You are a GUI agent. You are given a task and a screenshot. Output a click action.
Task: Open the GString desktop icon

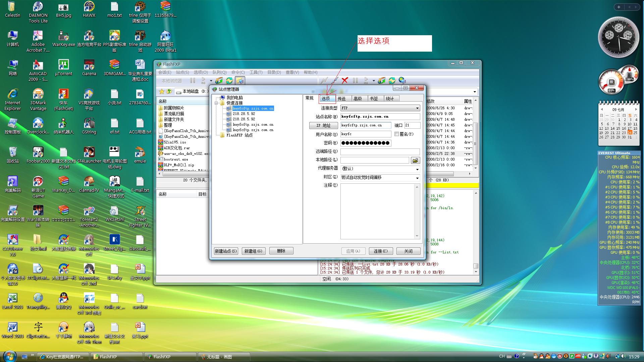click(x=89, y=126)
